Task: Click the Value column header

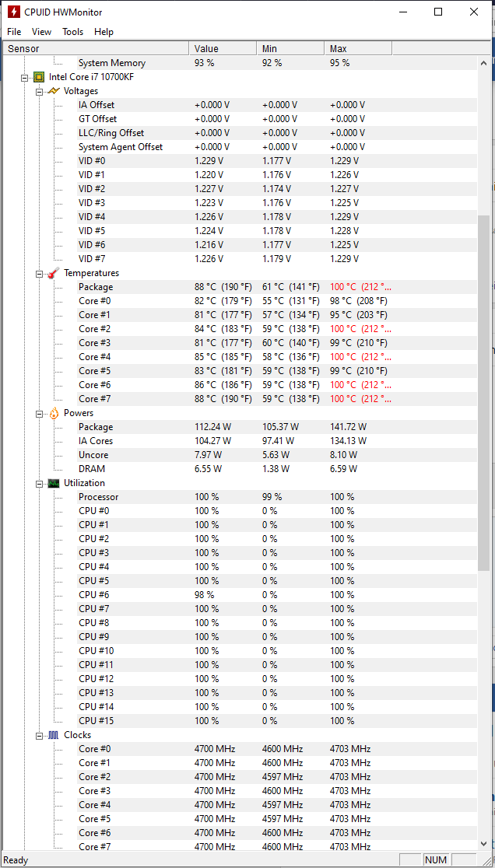Action: tap(223, 49)
